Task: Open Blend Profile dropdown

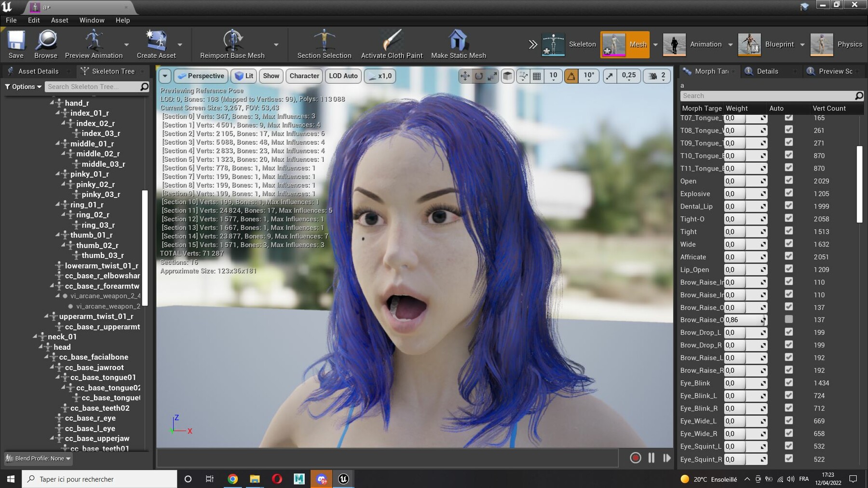Action: click(x=39, y=458)
